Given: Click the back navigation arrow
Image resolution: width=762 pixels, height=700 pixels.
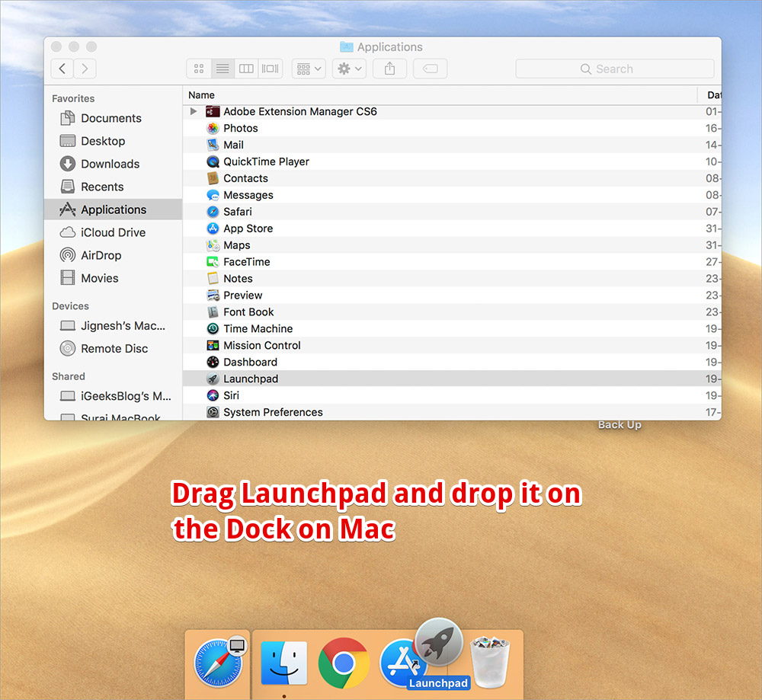Looking at the screenshot, I should (62, 69).
